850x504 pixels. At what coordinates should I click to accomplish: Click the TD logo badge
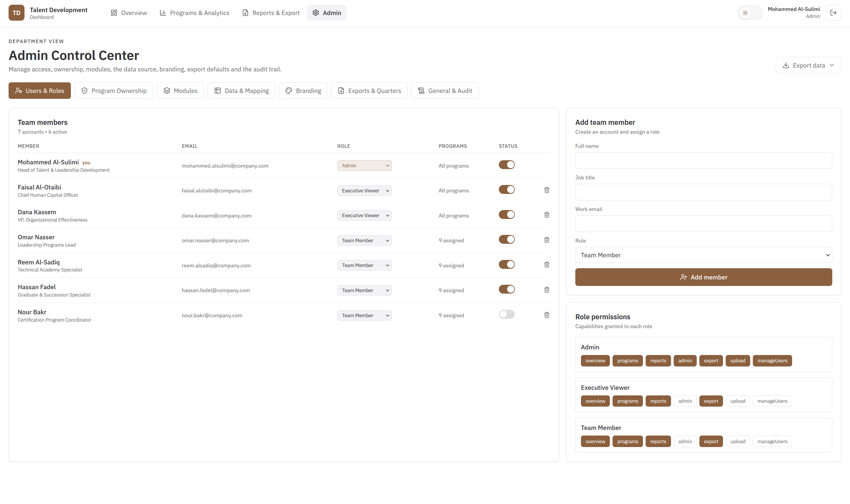point(16,13)
